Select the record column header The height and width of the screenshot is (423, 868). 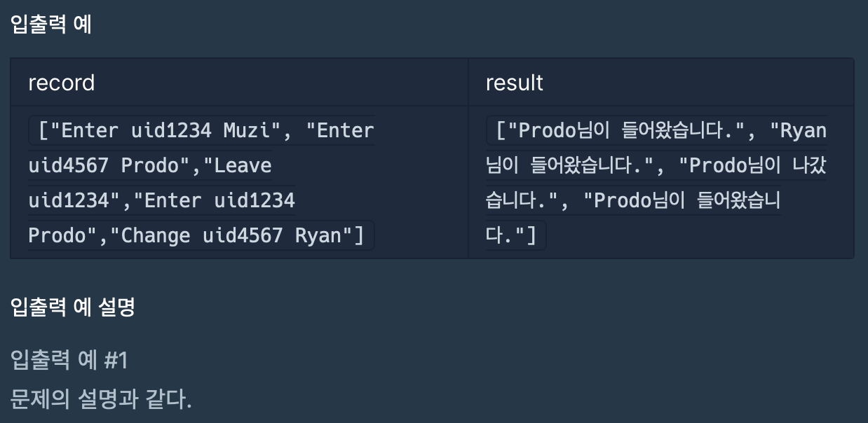coord(61,83)
